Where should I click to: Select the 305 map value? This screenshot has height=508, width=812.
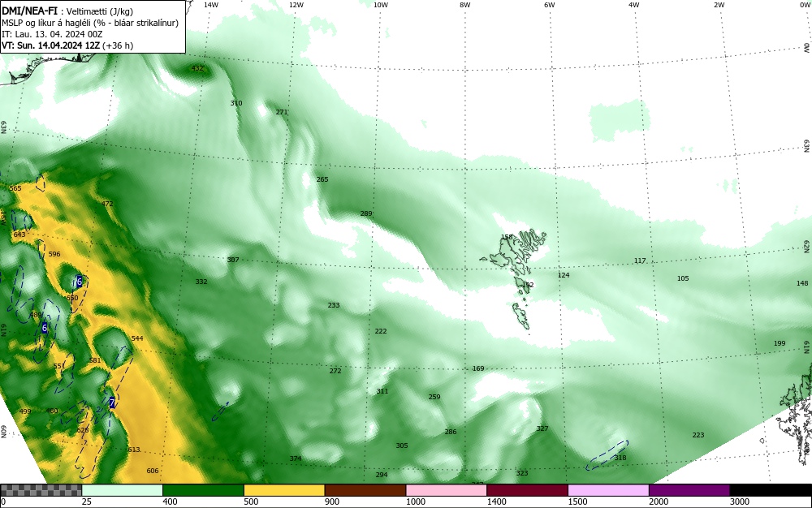[x=402, y=446]
